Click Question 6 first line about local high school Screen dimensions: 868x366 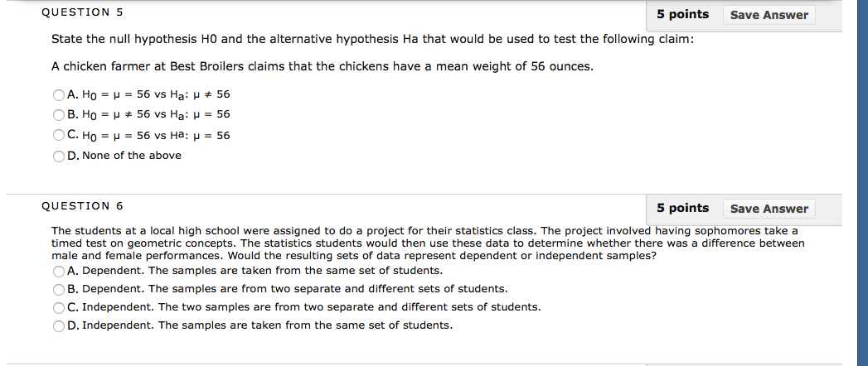coord(424,230)
